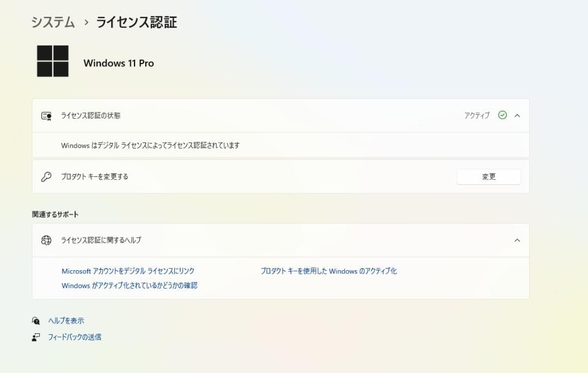Select the key icon next to プロダクト キーを変更する
This screenshot has width=588, height=373.
(46, 176)
